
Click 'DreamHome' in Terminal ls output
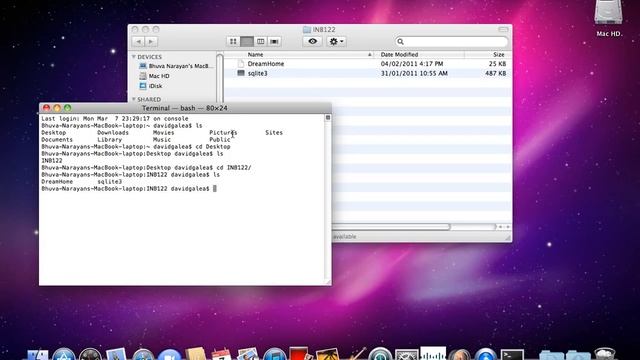(x=57, y=182)
